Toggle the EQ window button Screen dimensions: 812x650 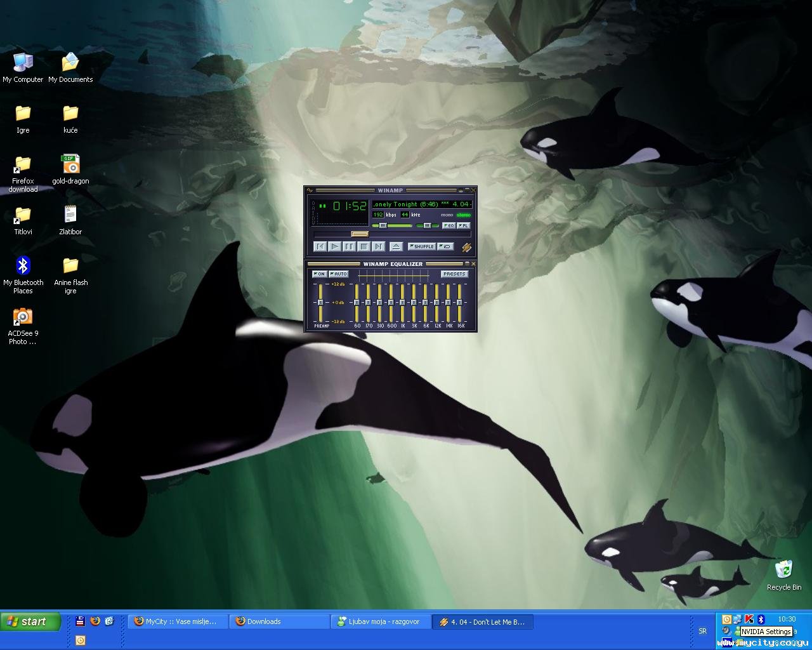(449, 225)
